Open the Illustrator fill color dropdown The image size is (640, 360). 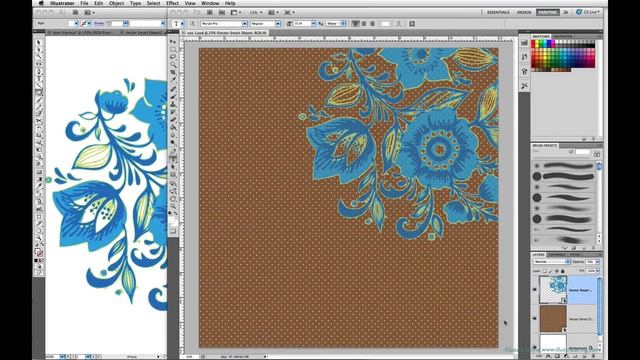[76, 24]
